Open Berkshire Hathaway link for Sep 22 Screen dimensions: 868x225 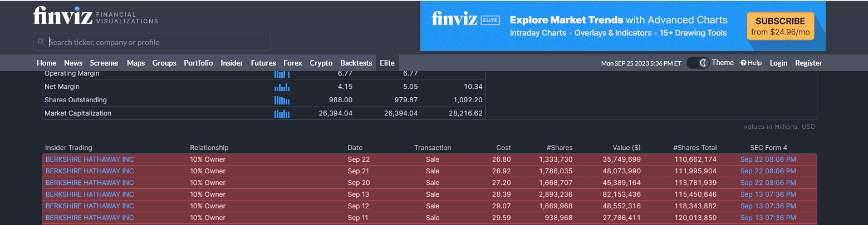pyautogui.click(x=90, y=159)
